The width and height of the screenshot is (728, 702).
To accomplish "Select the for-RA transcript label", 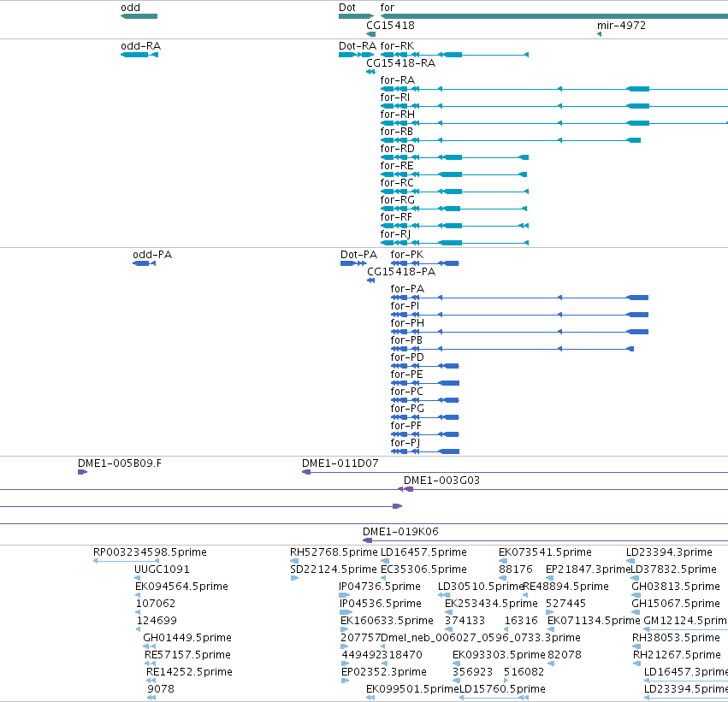I will pos(398,80).
